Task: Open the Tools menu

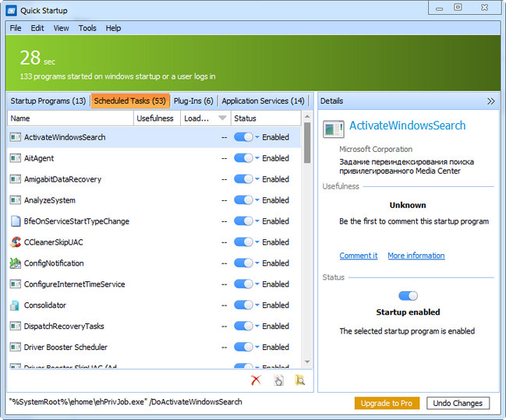Action: 87,28
